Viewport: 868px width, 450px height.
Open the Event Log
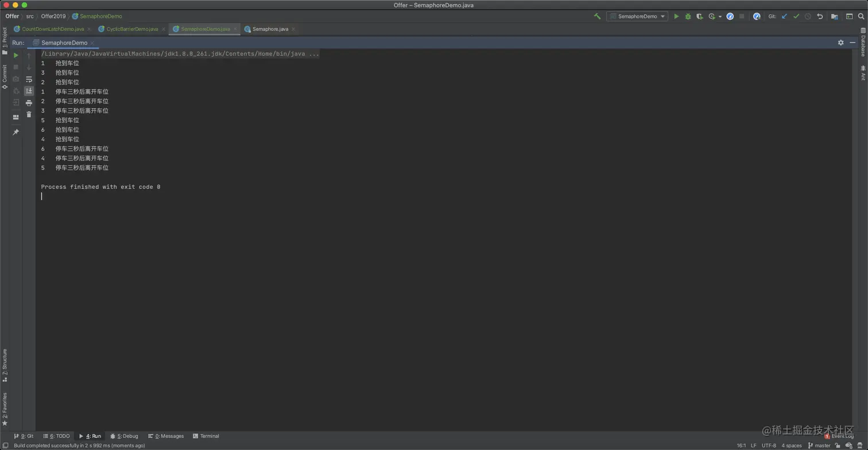coord(839,436)
